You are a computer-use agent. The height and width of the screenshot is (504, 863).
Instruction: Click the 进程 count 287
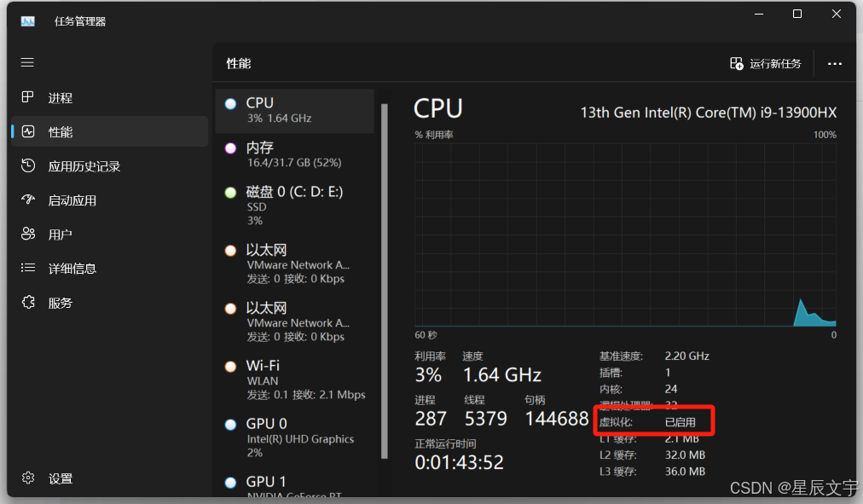click(431, 419)
